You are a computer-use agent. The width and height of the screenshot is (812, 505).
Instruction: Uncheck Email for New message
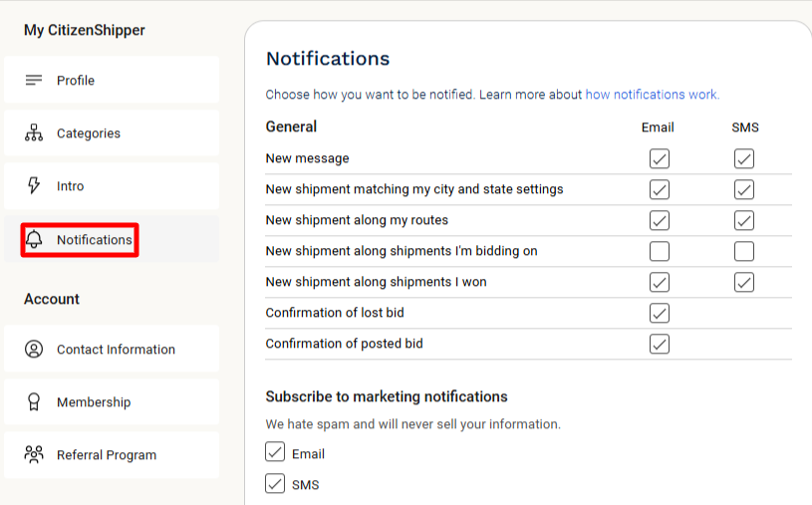click(x=660, y=158)
